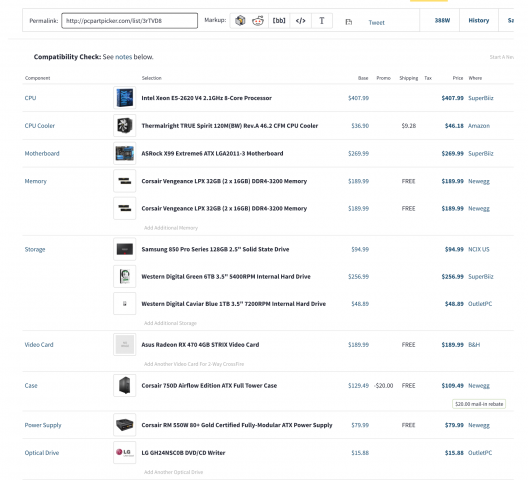
Task: Open Corsair 750D Airflow Edition case link
Action: click(209, 386)
